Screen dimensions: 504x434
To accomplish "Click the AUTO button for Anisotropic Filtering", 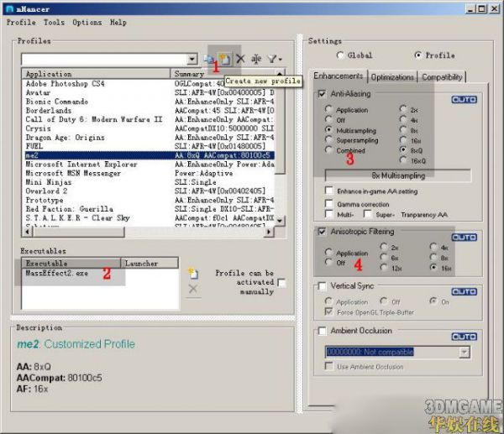I will pos(465,238).
